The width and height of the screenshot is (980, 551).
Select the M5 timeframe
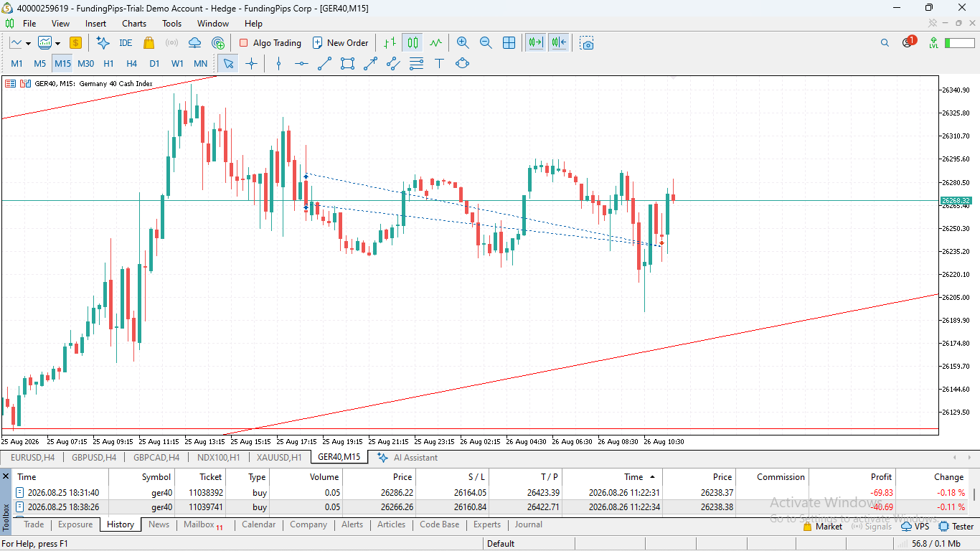click(40, 63)
